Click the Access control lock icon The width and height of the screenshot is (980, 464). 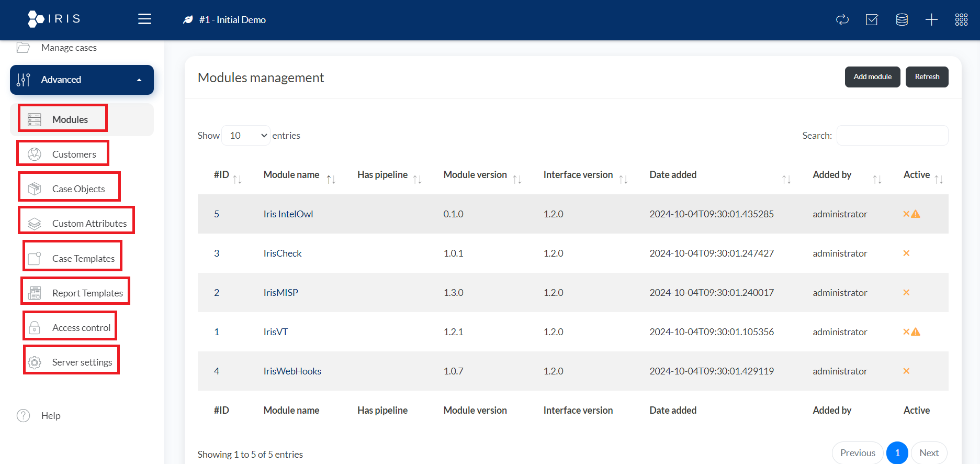(x=35, y=327)
